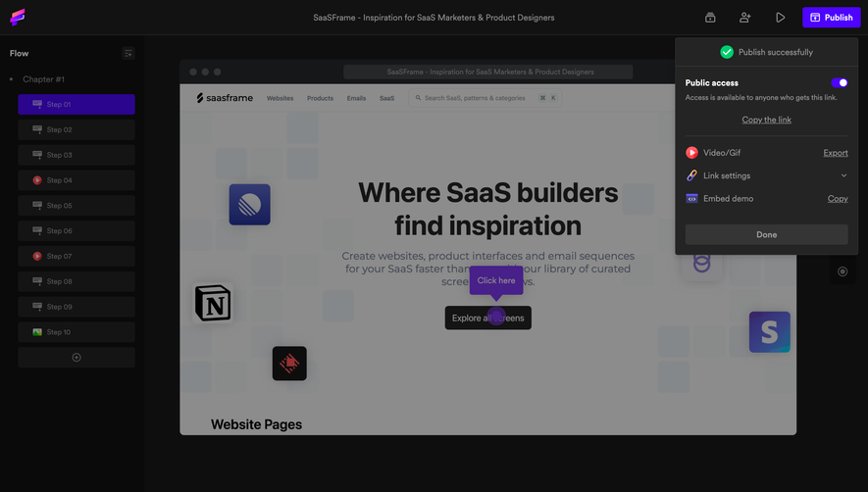Export the Video/Gif
Screen dimensions: 868x492
[x=836, y=153]
